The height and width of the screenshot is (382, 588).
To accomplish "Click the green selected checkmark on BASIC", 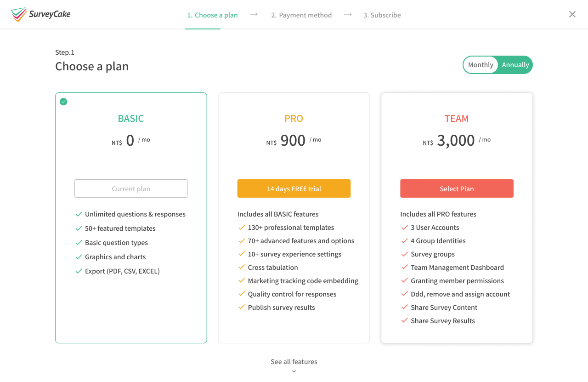I will coord(63,102).
